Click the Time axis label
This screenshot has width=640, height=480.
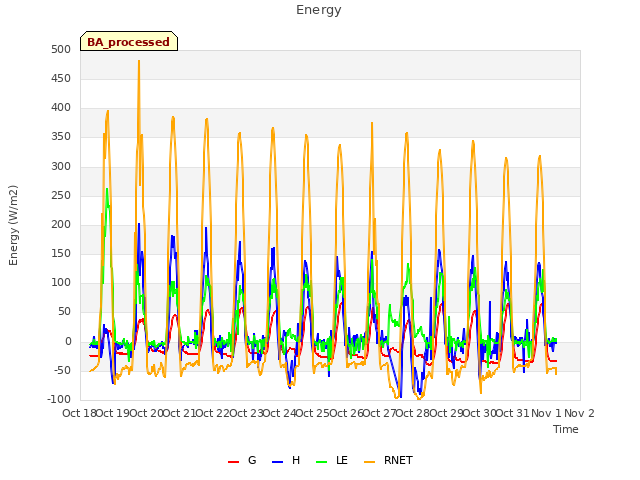point(566,429)
